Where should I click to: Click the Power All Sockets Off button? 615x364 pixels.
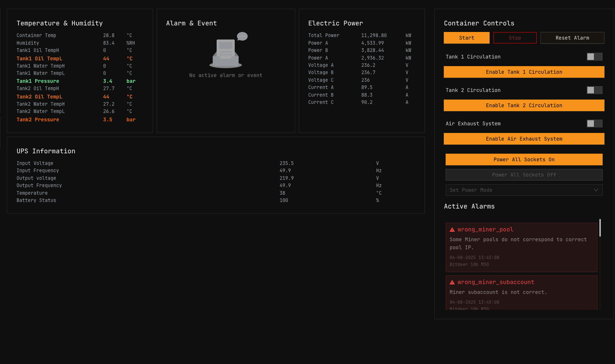pyautogui.click(x=524, y=175)
